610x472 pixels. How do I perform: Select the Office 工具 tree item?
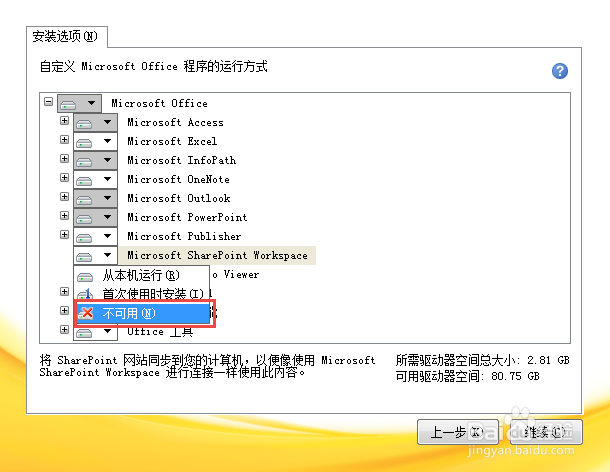coord(160,332)
